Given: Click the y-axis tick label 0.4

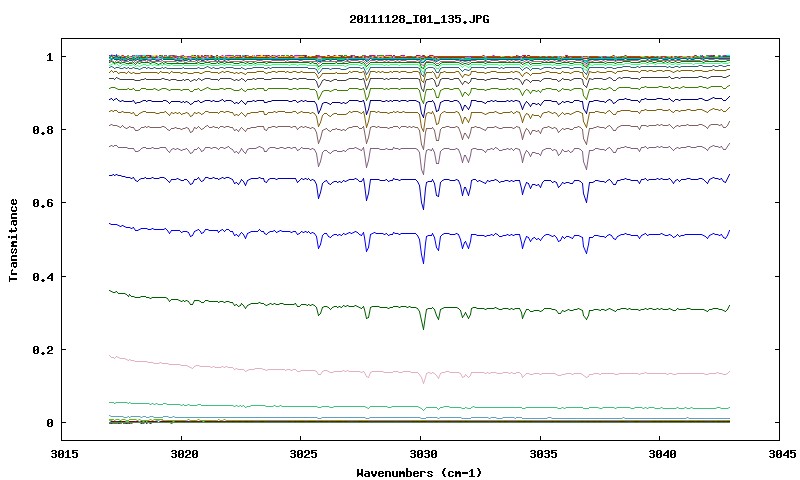Looking at the screenshot, I should pos(42,276).
